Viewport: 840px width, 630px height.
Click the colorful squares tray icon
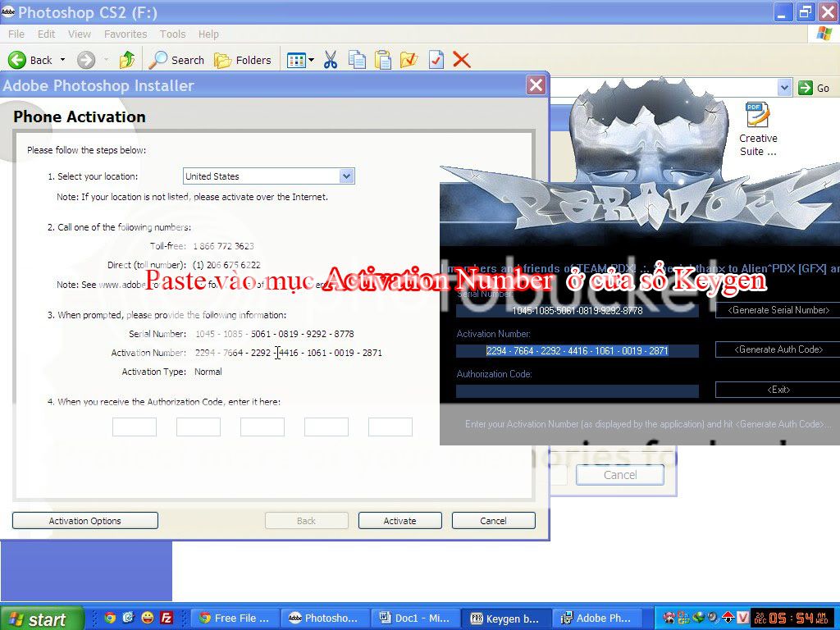(683, 618)
